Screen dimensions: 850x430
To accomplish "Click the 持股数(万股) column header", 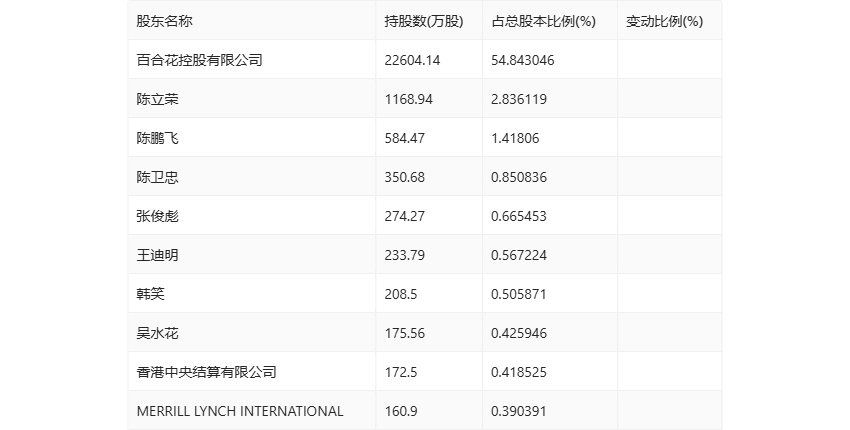I will 424,21.
